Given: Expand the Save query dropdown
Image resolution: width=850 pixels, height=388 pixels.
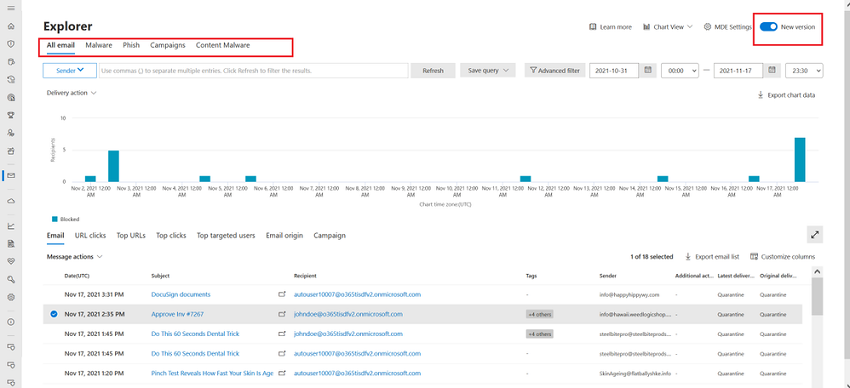Looking at the screenshot, I should coord(488,70).
